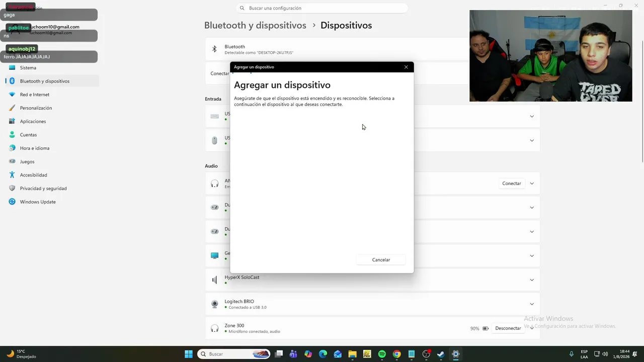Screen dimensions: 644x362
Task: Expand the headset row next to Conectar
Action: click(532, 184)
